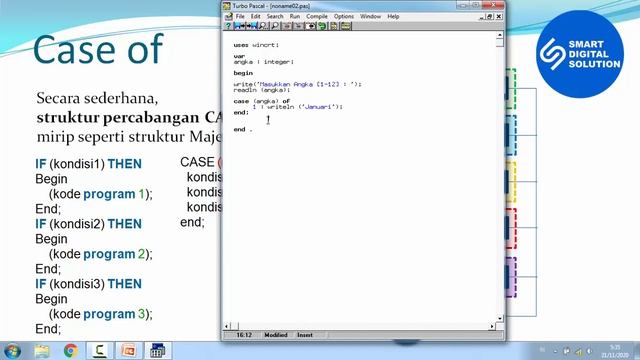
Task: Click the editor vertical scrollbar down arrow
Action: (500, 318)
